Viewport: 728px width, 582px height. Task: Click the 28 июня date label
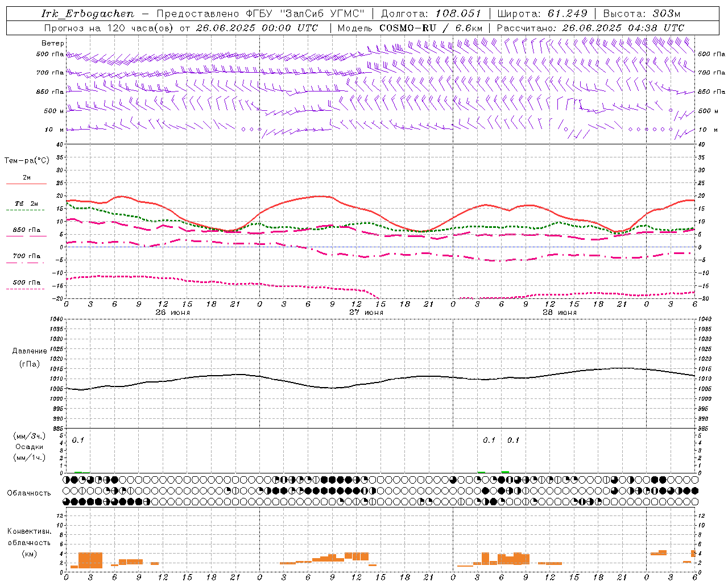560,313
